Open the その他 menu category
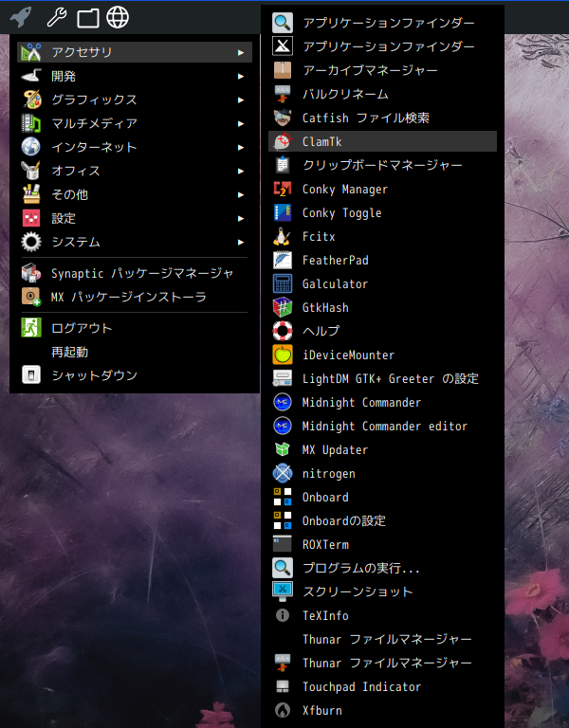Image resolution: width=569 pixels, height=728 pixels. pos(135,194)
